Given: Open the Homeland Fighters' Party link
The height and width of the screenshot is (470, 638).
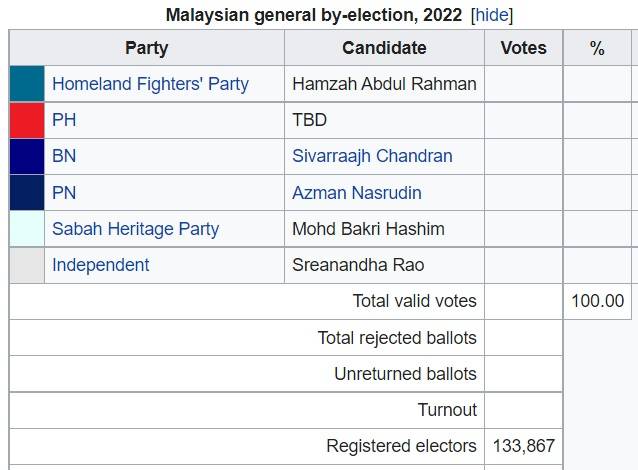Looking at the screenshot, I should (x=150, y=84).
